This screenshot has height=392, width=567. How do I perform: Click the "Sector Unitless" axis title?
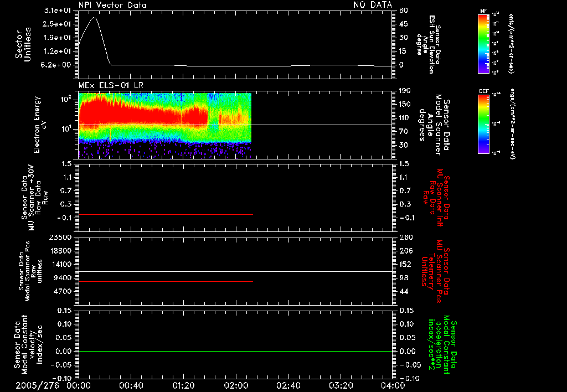pyautogui.click(x=23, y=44)
